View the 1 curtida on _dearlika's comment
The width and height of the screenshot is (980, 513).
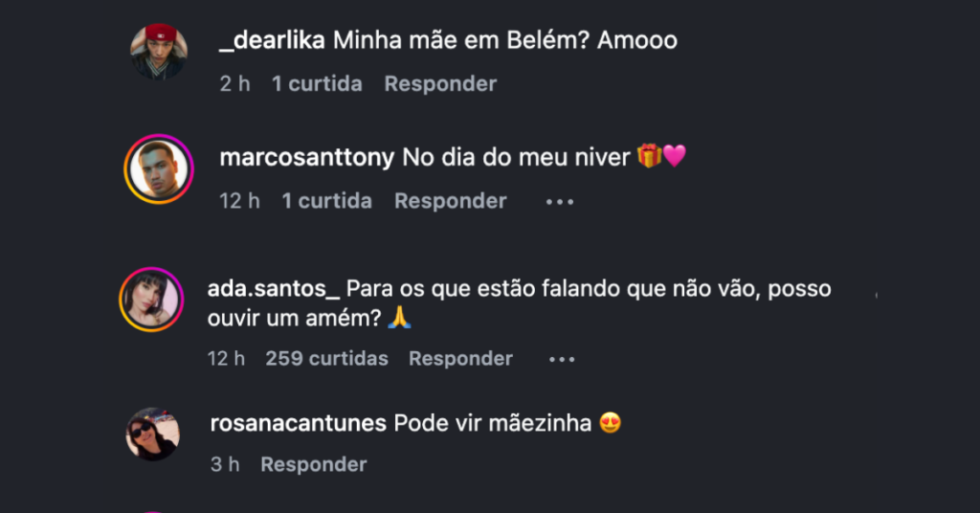tap(317, 84)
